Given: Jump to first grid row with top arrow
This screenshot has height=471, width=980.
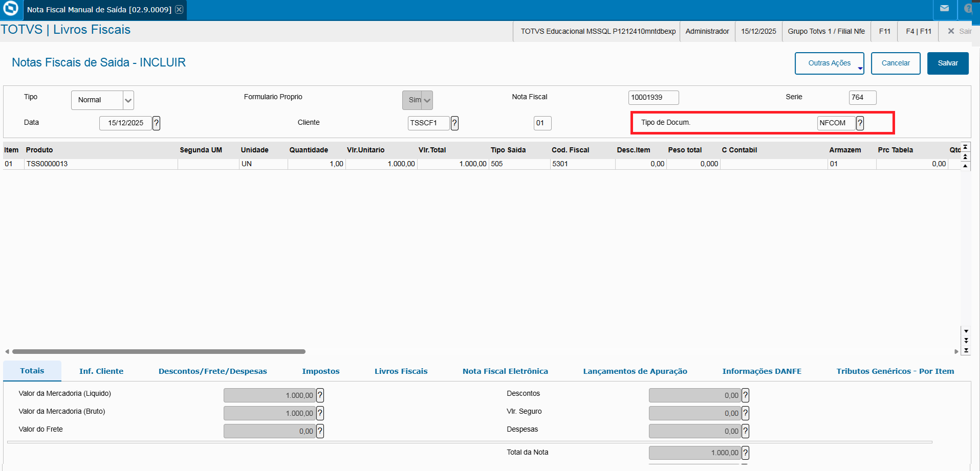Looking at the screenshot, I should (966, 147).
